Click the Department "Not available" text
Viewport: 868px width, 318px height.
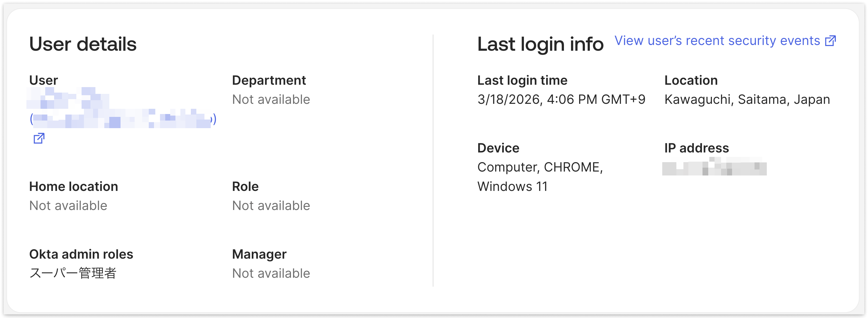[x=271, y=99]
